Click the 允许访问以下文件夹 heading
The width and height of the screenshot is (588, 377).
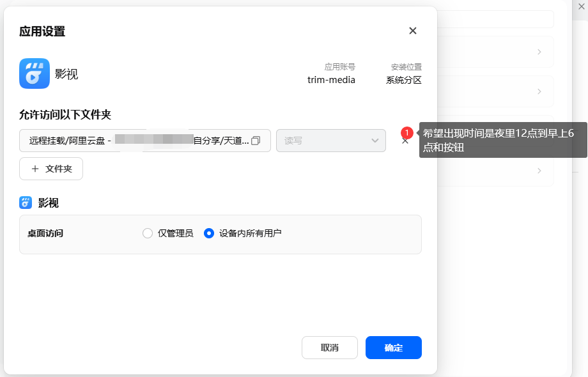coord(65,114)
